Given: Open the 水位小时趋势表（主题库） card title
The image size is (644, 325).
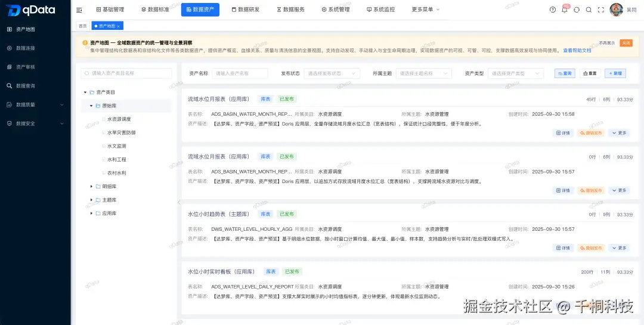Looking at the screenshot, I should point(219,214).
